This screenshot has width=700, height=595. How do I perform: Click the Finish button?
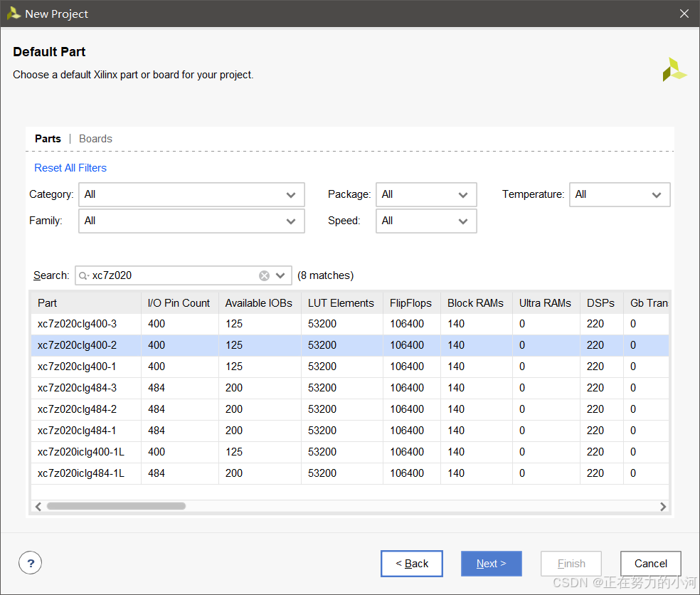point(571,564)
